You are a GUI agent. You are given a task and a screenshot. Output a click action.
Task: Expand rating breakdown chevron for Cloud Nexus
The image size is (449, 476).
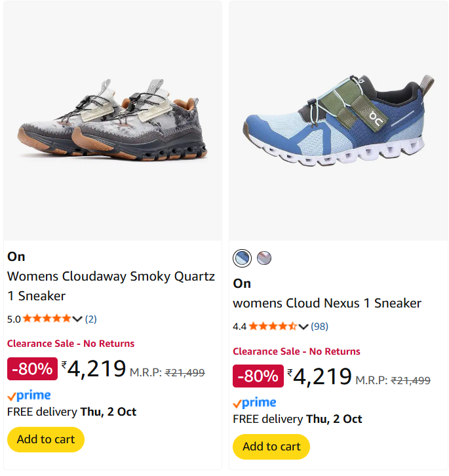[303, 327]
